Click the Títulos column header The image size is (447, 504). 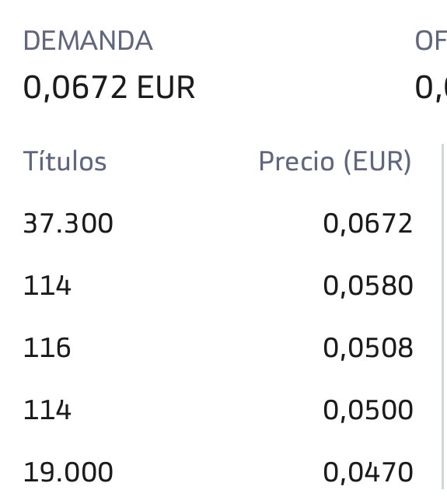click(65, 161)
